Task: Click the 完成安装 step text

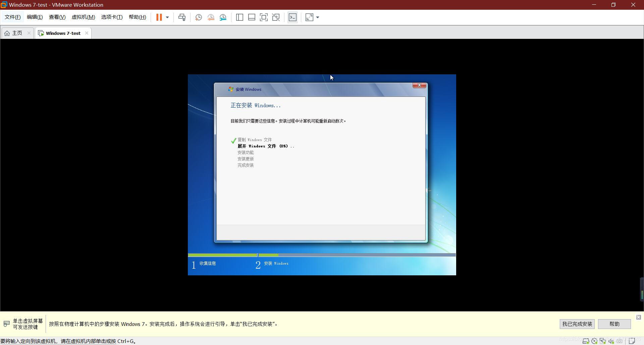Action: click(246, 165)
